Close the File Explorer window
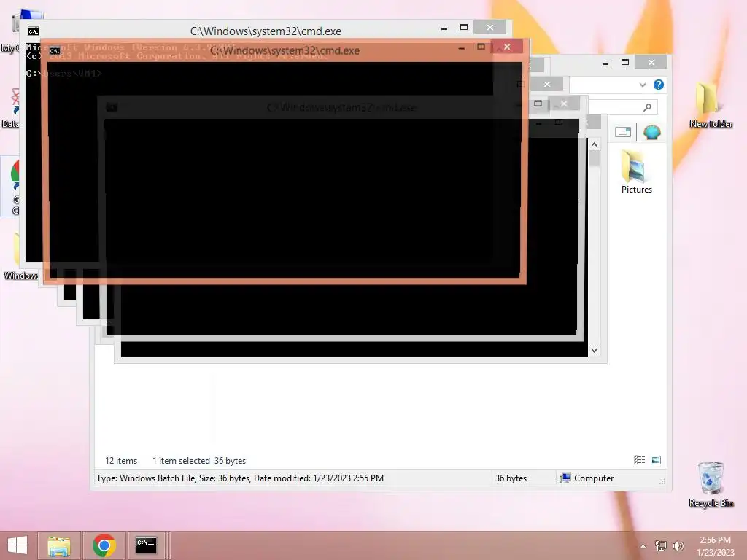Viewport: 747px width, 560px height. [x=651, y=63]
